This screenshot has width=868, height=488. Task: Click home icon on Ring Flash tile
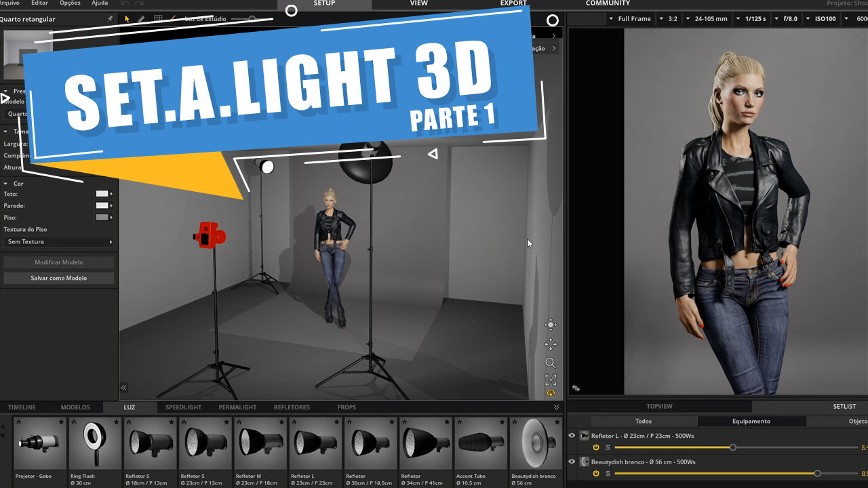click(73, 422)
